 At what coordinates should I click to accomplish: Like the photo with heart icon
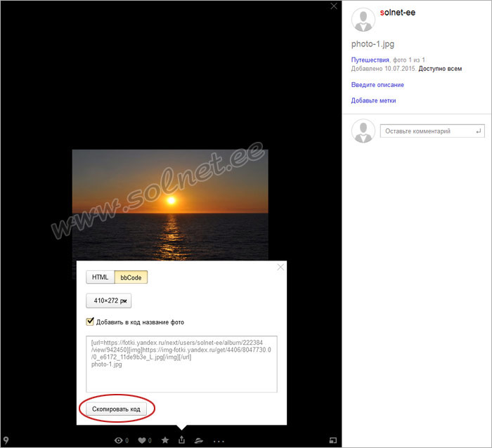click(x=142, y=440)
